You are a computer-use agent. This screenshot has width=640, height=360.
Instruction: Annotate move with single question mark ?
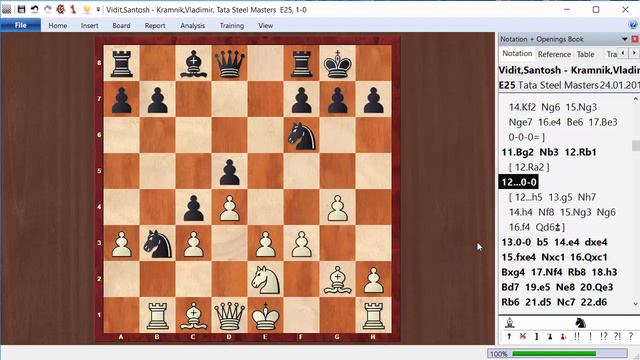coord(631,336)
